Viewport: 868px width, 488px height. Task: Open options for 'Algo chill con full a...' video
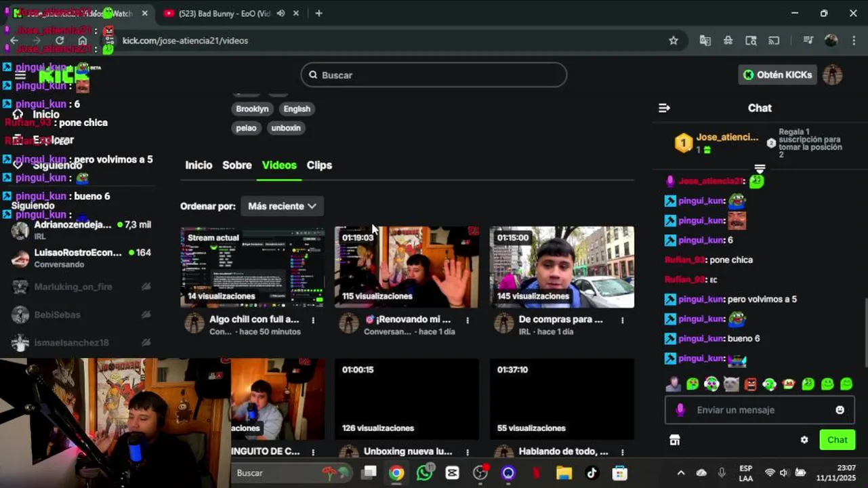313,320
